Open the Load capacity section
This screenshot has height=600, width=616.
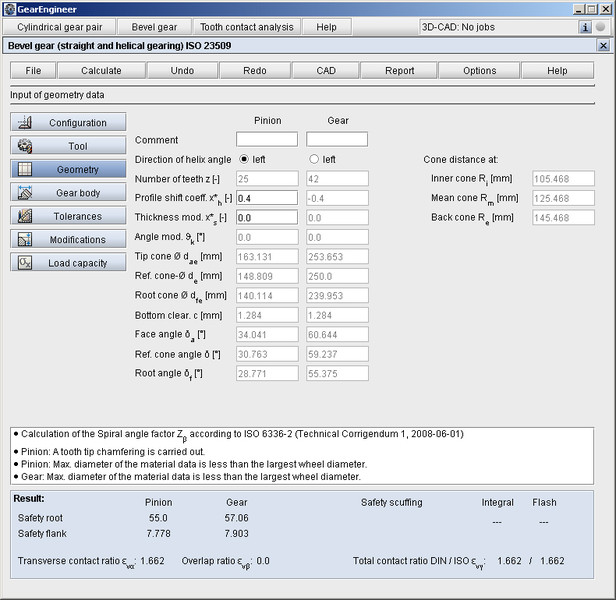69,263
